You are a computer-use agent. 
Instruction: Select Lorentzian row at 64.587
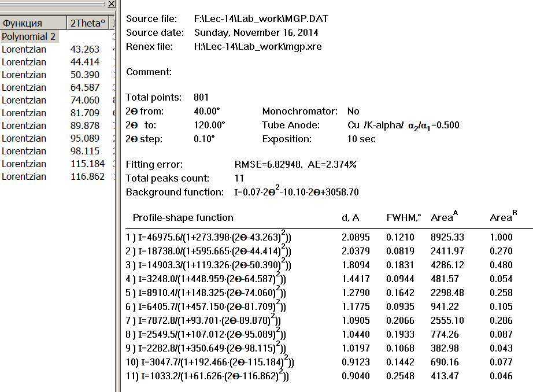pos(57,87)
